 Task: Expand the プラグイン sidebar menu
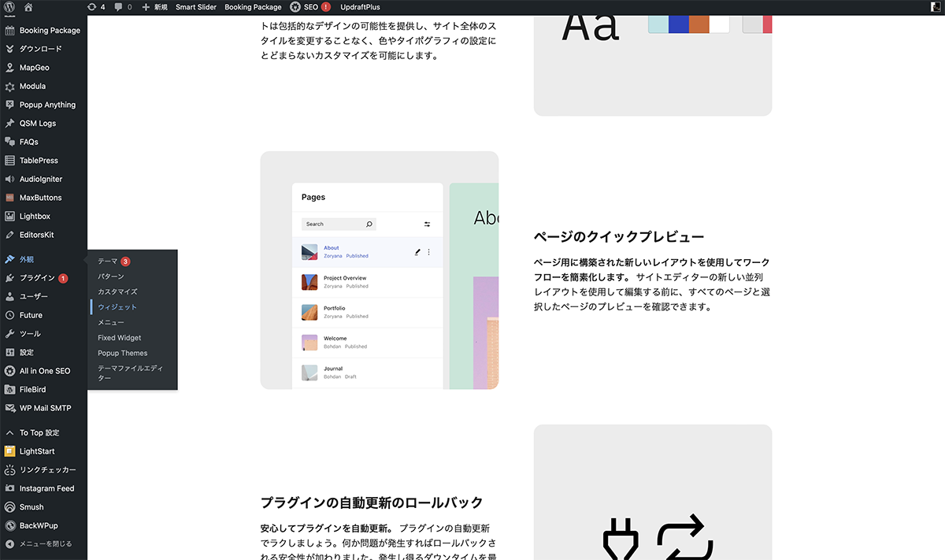(x=37, y=278)
